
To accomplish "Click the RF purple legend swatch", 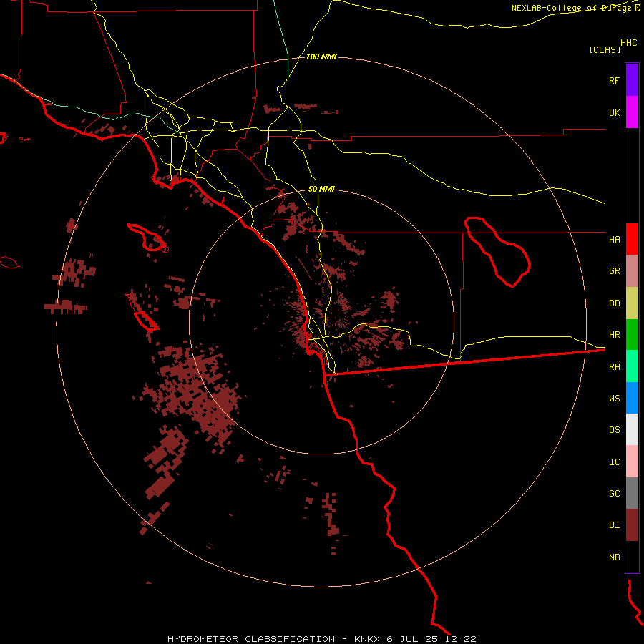I will 632,80.
